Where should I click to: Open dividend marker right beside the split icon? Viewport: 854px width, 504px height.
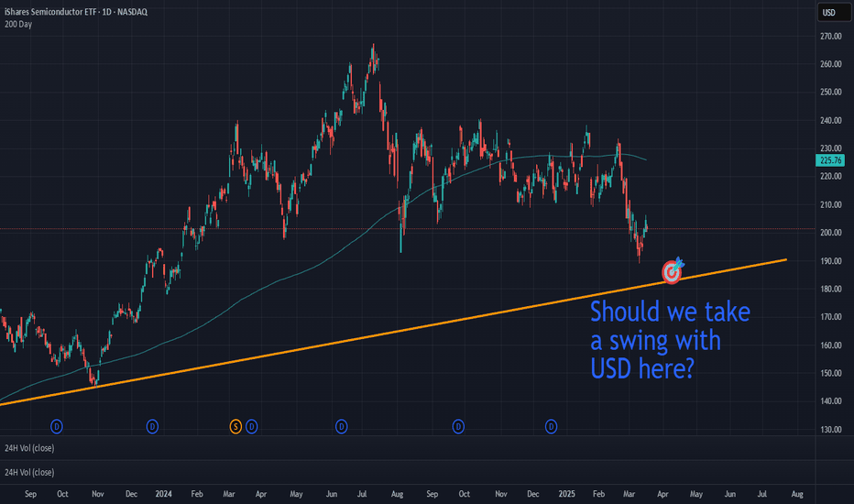(x=252, y=427)
